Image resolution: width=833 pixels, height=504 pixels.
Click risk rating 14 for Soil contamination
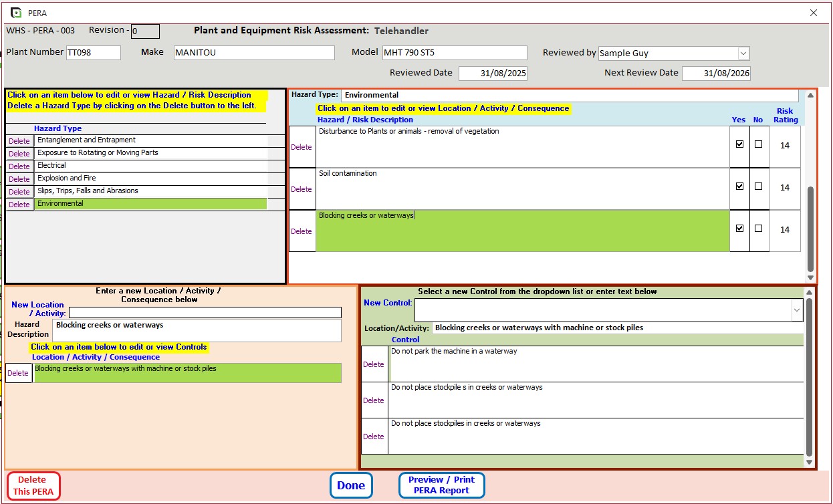[x=785, y=188]
